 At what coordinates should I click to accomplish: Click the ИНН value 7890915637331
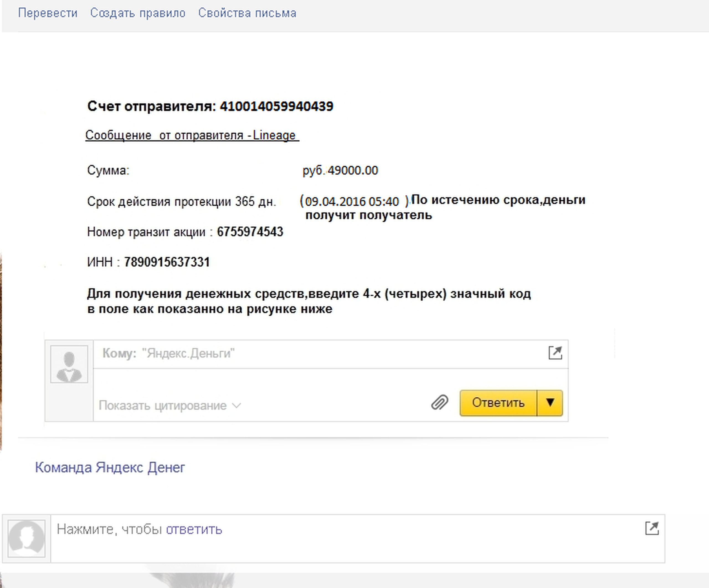click(x=167, y=262)
